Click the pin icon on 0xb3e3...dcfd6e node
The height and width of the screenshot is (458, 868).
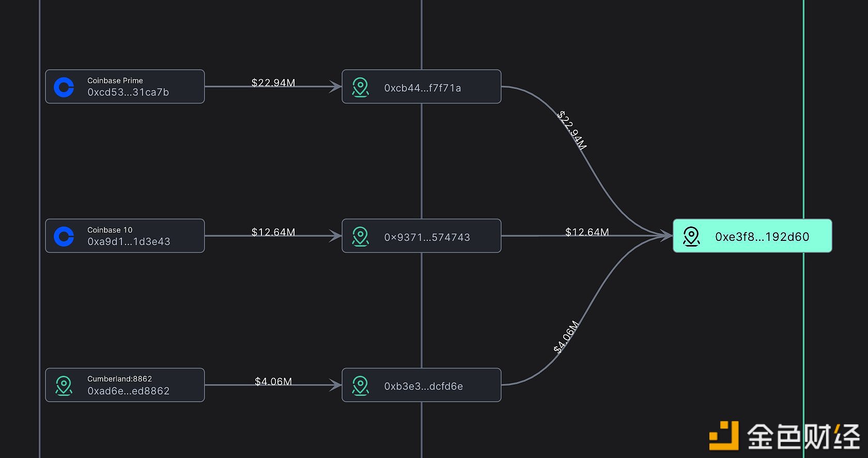[360, 386]
